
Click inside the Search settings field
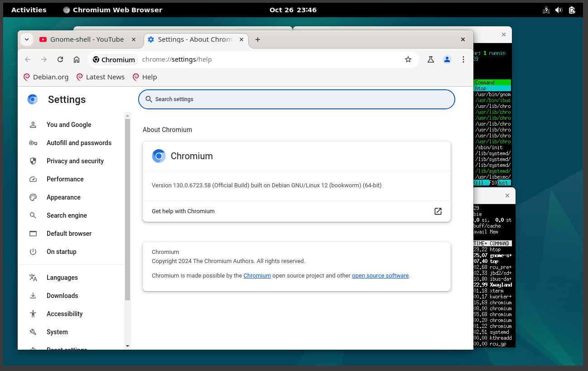tap(296, 99)
